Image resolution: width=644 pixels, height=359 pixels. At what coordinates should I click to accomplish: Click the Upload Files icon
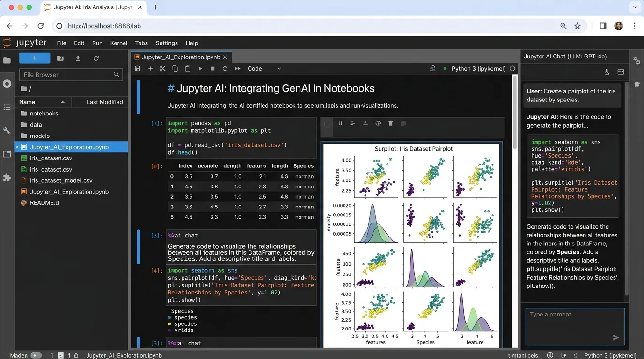point(78,58)
